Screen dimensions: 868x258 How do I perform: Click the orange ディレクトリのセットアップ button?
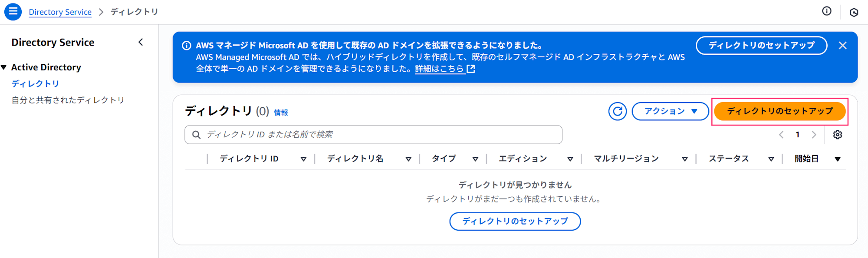tap(779, 111)
